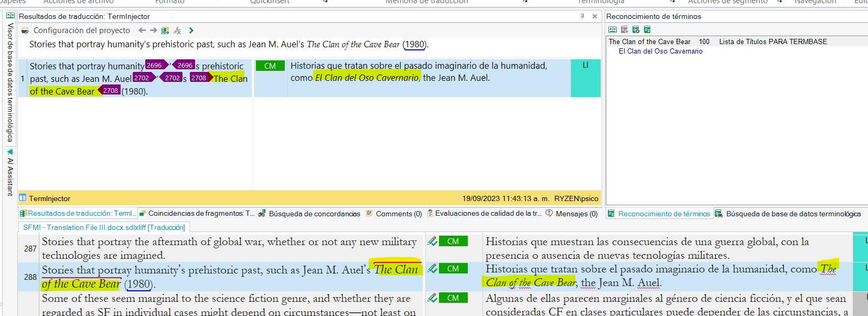Click pencil status icon for segment 288

point(432,268)
